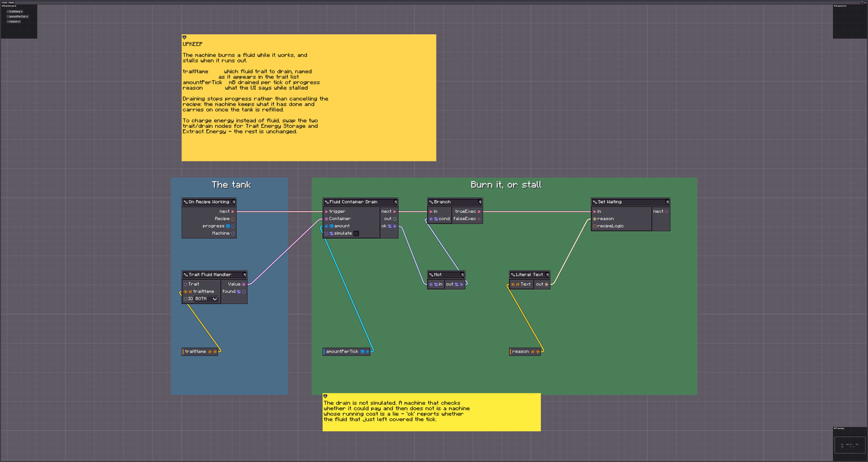
Task: Expand the reason entry in Blackboard
Action: tap(19, 22)
